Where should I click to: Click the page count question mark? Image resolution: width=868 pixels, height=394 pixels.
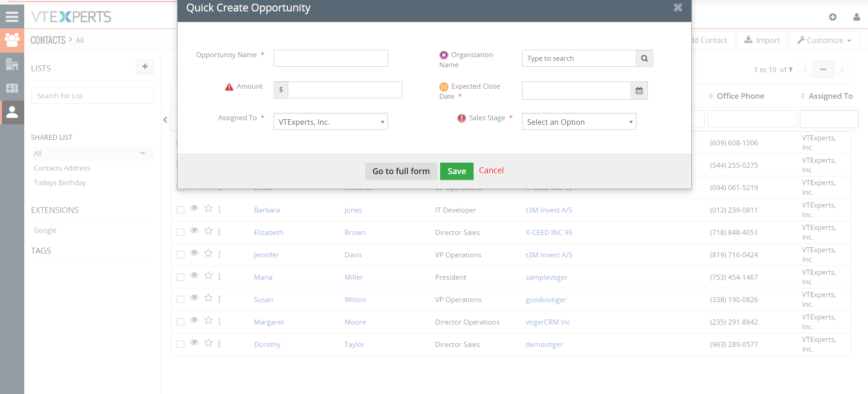(790, 70)
